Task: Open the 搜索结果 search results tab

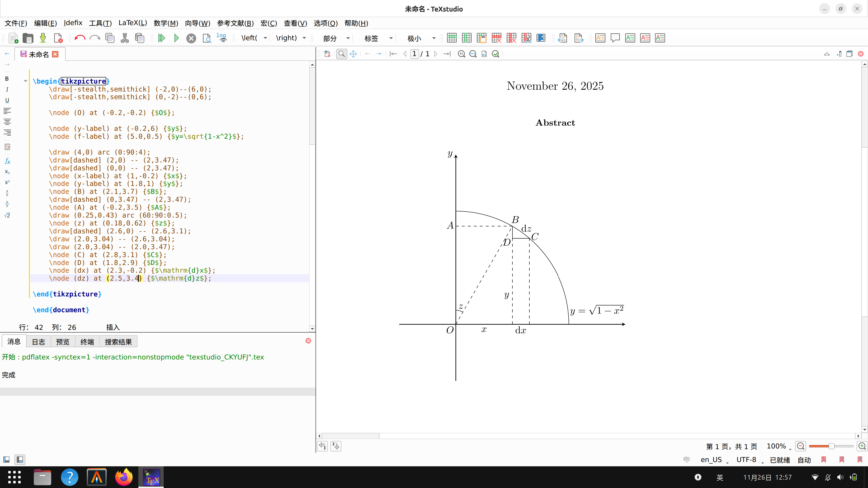Action: coord(118,342)
